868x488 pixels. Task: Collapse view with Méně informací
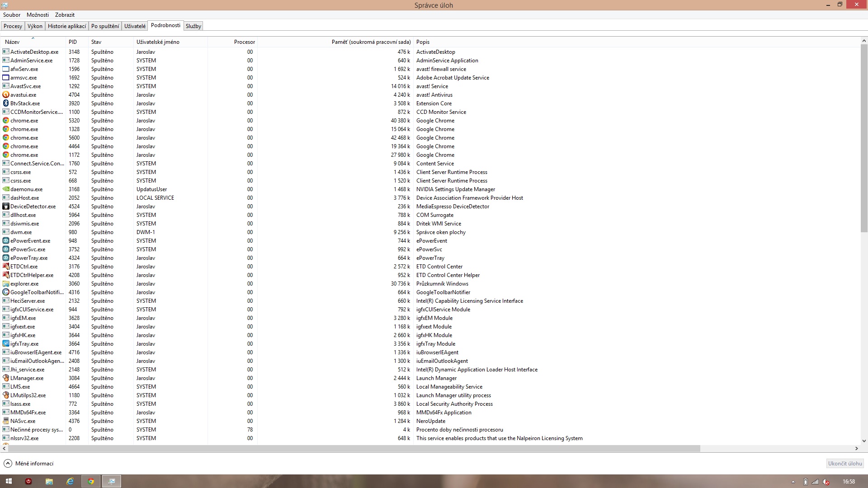coord(29,464)
